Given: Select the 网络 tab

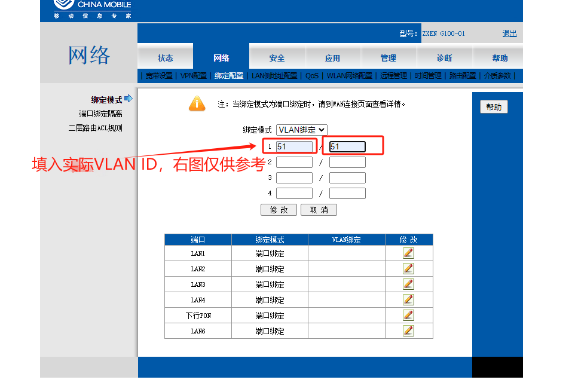Looking at the screenshot, I should tap(221, 58).
